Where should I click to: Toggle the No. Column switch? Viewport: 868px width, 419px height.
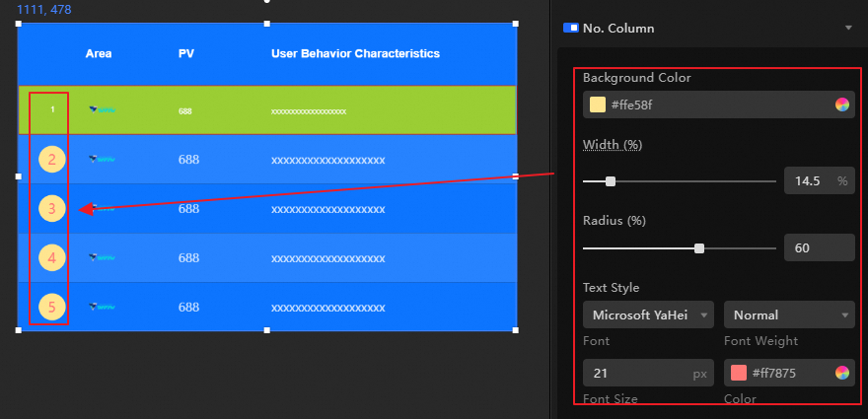coord(571,28)
